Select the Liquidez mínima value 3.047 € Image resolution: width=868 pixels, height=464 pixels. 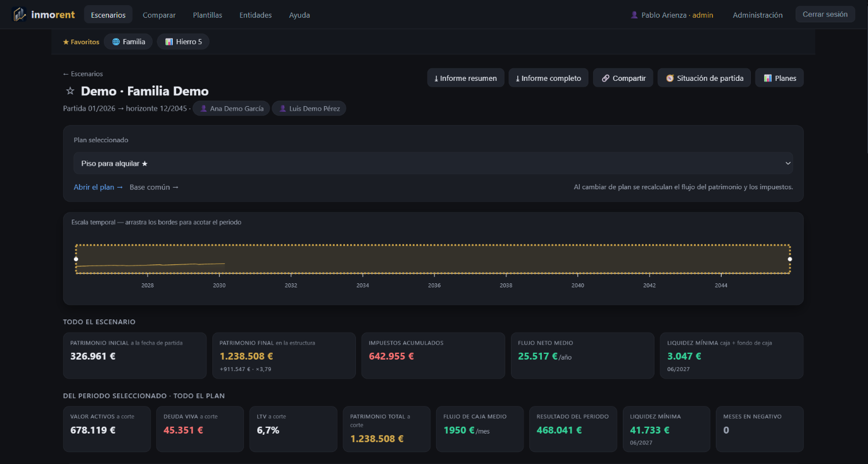click(684, 356)
